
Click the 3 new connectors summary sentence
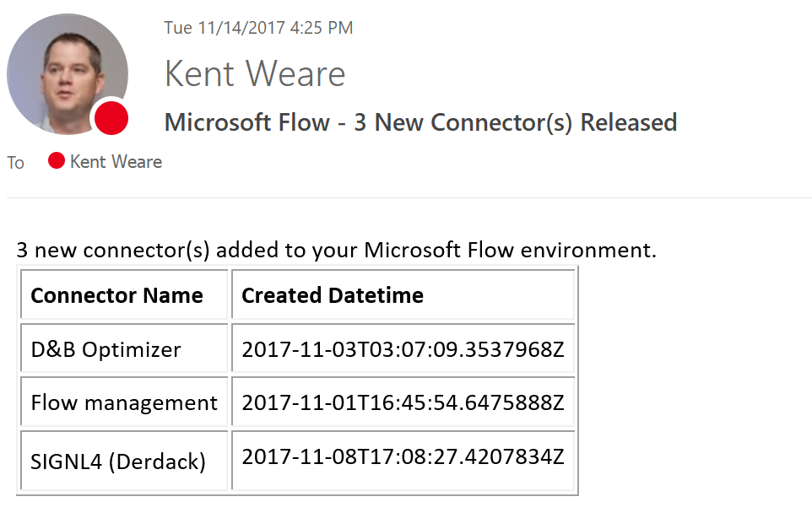point(336,251)
